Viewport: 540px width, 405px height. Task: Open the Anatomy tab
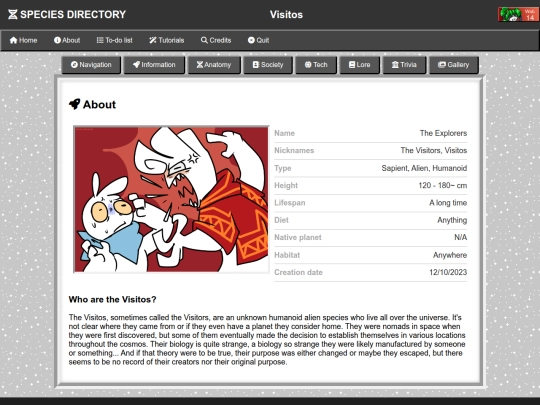214,65
